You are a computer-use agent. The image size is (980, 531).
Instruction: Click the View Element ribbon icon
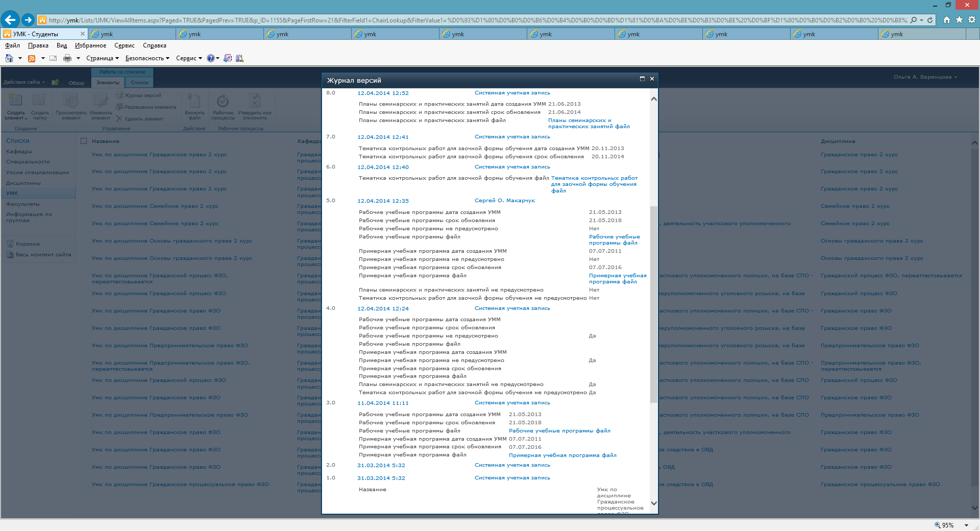click(71, 100)
